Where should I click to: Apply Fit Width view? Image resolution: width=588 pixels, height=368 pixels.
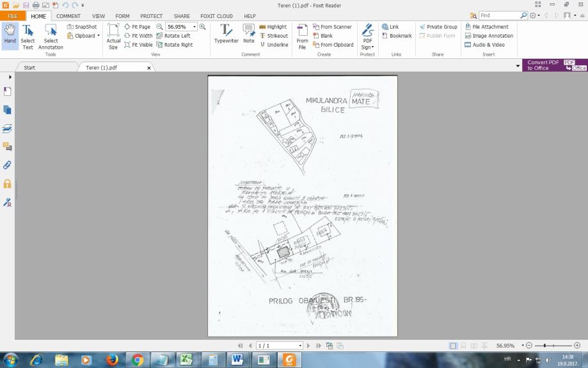pyautogui.click(x=138, y=36)
